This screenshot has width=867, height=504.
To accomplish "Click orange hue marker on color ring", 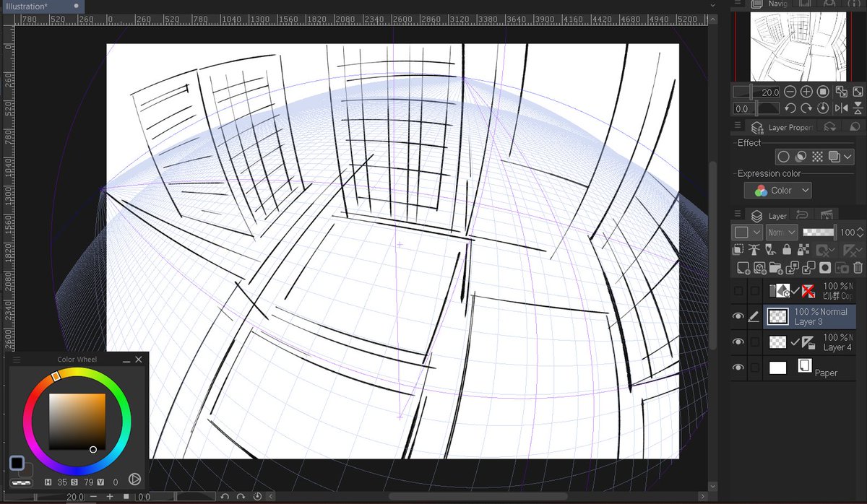I will [56, 376].
